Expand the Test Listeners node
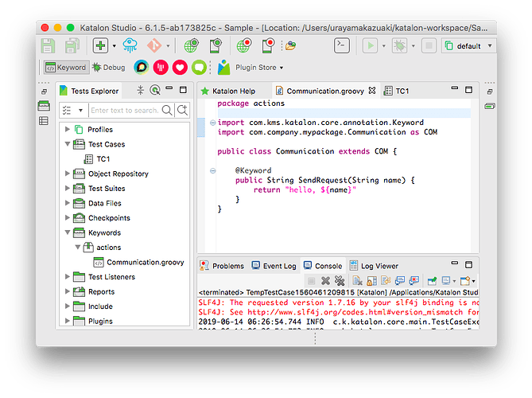Screen dimensions: 532x398 click(x=67, y=276)
